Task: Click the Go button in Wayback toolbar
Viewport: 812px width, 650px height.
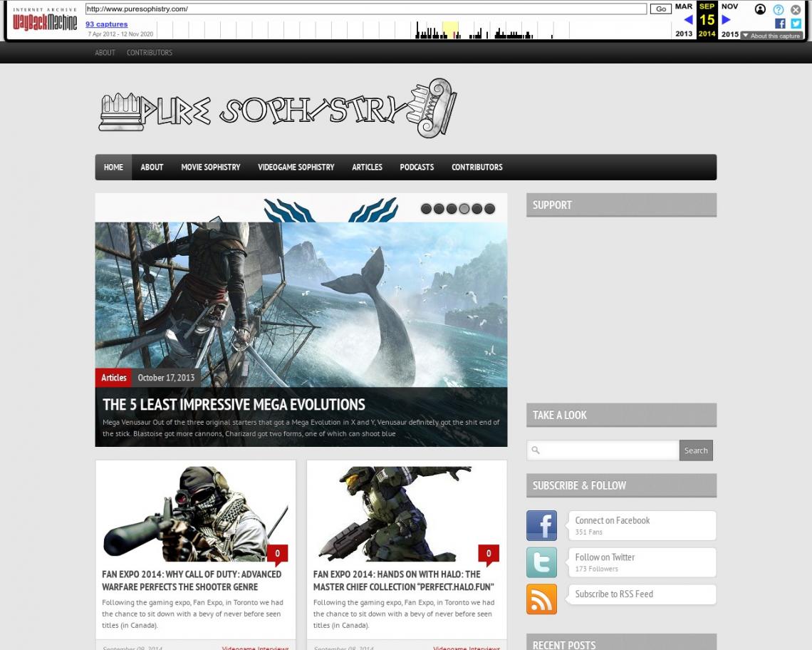Action: click(x=661, y=9)
